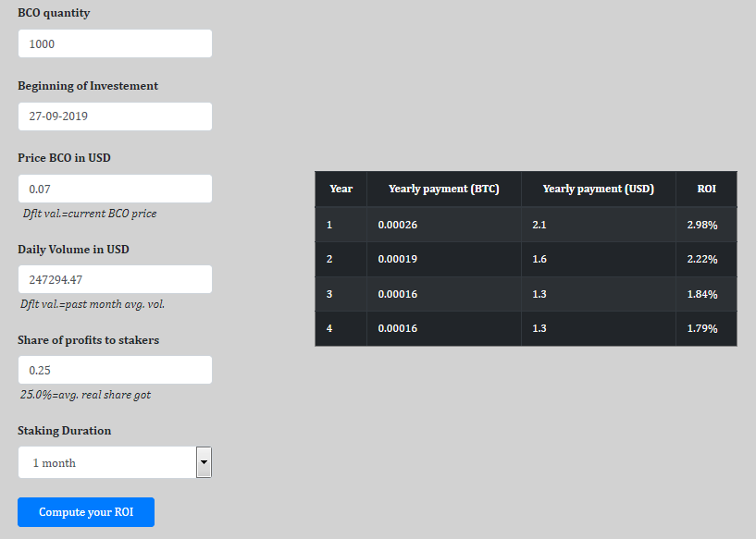Click the 'Dflt val.=current BCO price' hint

click(90, 214)
